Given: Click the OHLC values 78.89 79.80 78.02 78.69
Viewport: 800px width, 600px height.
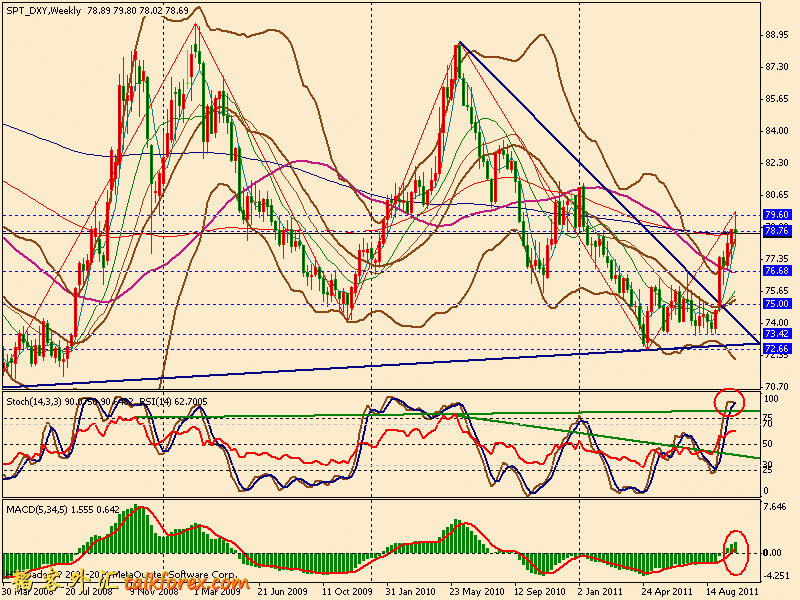Looking at the screenshot, I should click(138, 10).
